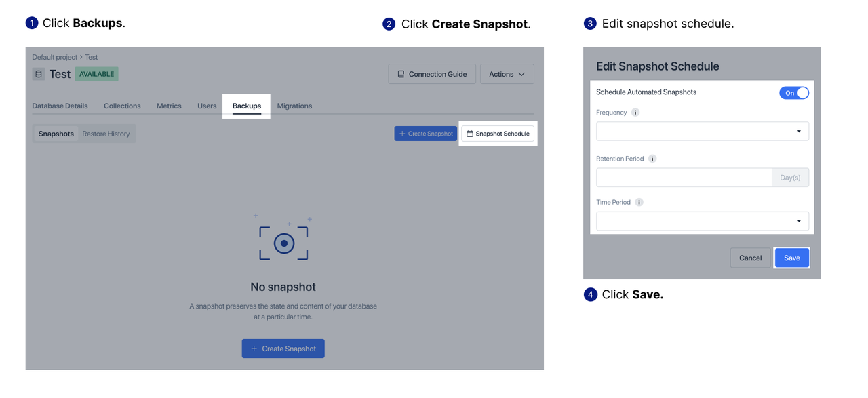Click the Time Period info icon
The image size is (868, 398).
(x=639, y=202)
